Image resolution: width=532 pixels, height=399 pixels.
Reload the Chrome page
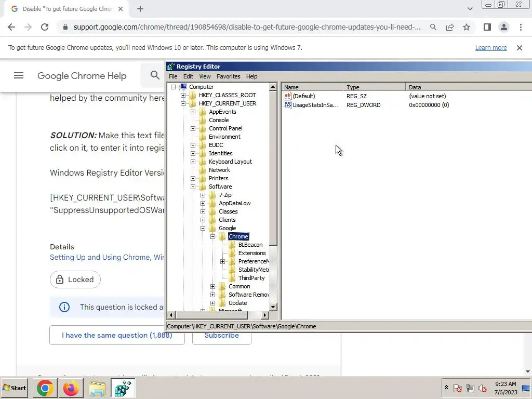[45, 27]
